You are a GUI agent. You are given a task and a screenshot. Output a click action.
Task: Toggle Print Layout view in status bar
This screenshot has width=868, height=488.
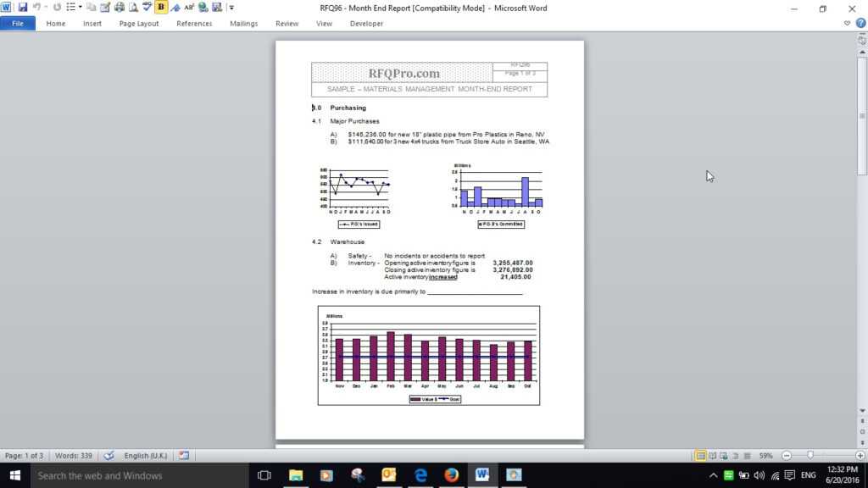coord(701,455)
